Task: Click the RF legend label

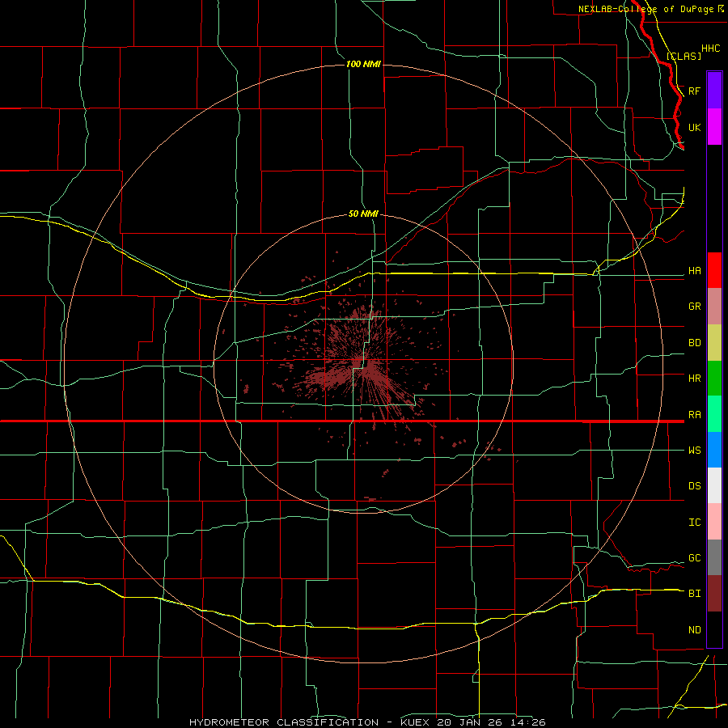Action: pyautogui.click(x=694, y=91)
